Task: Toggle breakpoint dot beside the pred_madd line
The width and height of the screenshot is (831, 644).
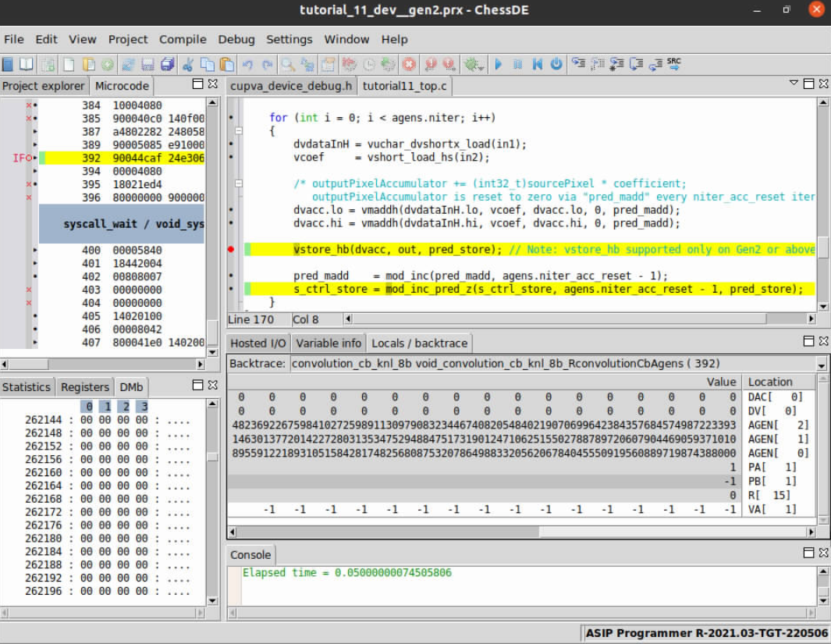Action: pos(232,276)
